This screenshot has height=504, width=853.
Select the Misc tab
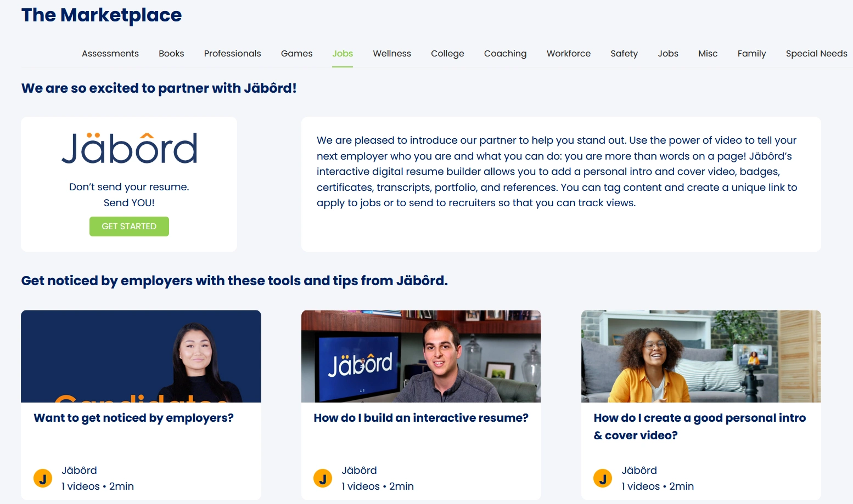[x=708, y=54]
